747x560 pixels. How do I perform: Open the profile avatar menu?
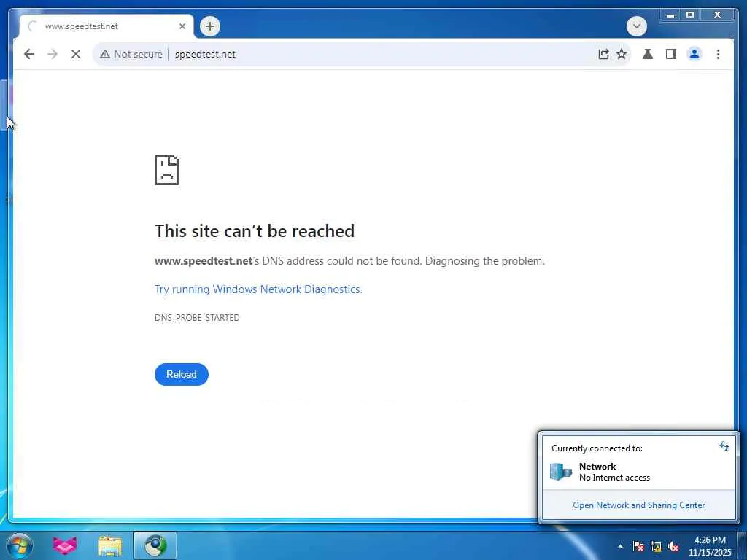click(694, 54)
